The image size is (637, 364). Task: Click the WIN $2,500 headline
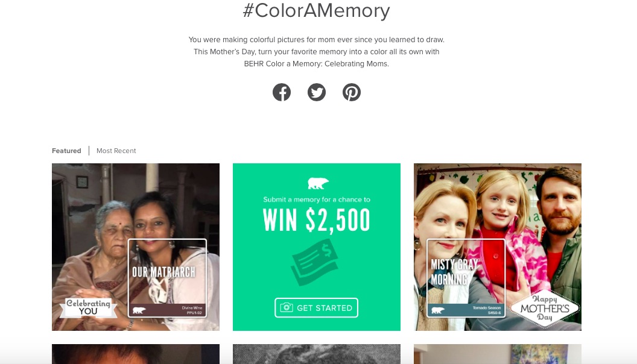(317, 221)
